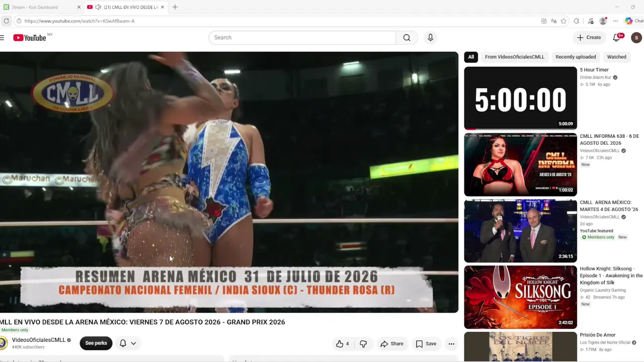Open the '5 Hour Timer' video title
Screen dimensions: 644x362
tap(594, 70)
